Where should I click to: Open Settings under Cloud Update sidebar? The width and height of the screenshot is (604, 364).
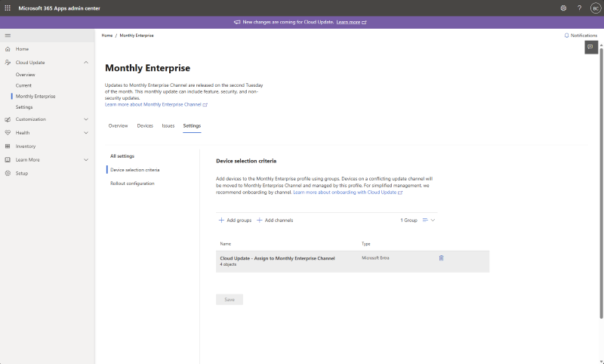pos(24,107)
